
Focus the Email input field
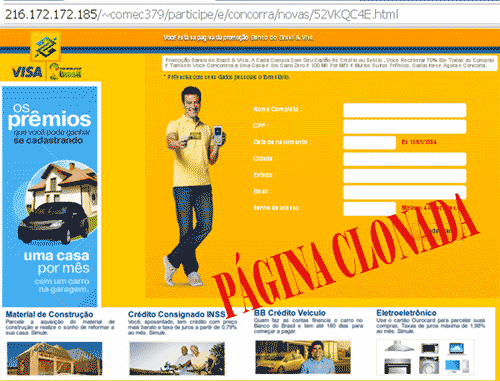(404, 192)
